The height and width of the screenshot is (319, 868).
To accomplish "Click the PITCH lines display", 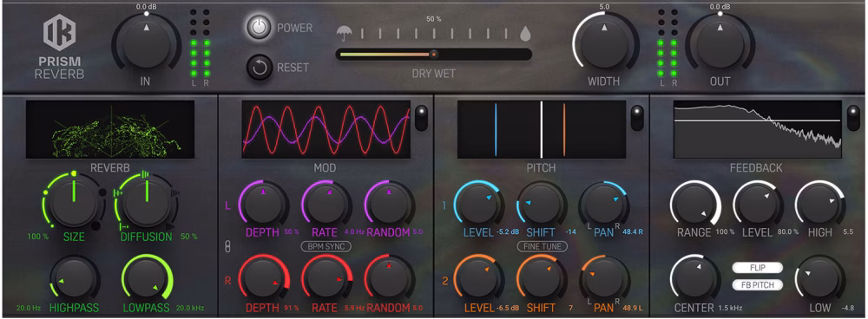I will (542, 129).
